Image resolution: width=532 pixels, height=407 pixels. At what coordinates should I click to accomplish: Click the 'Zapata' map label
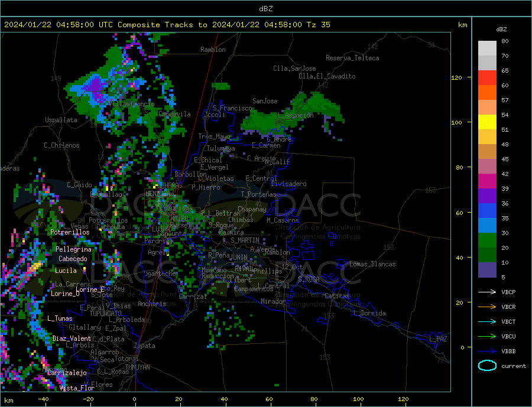(x=145, y=346)
